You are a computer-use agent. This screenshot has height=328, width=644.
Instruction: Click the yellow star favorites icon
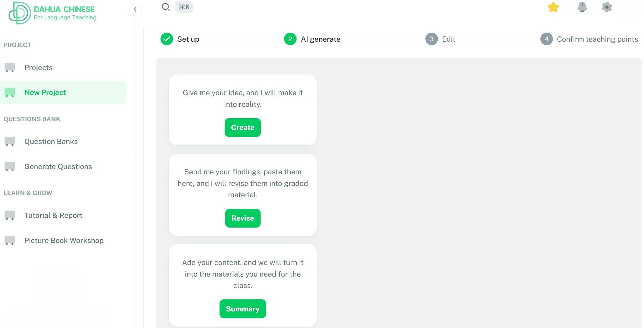point(553,7)
